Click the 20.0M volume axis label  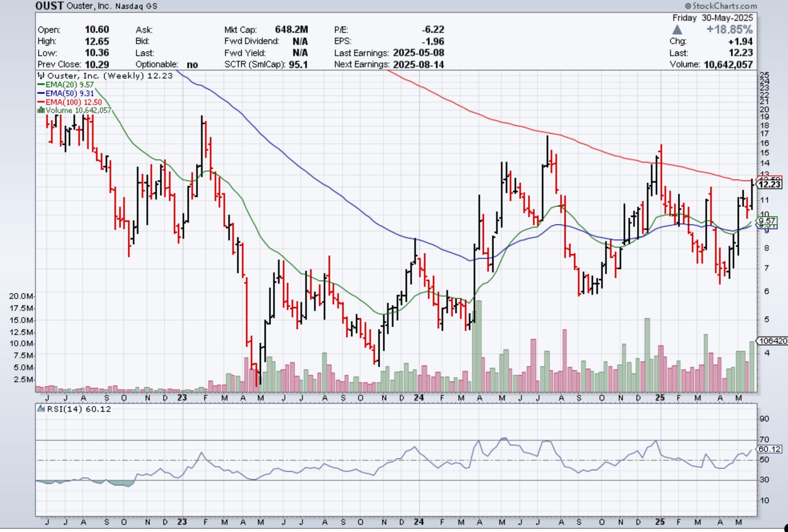point(22,296)
